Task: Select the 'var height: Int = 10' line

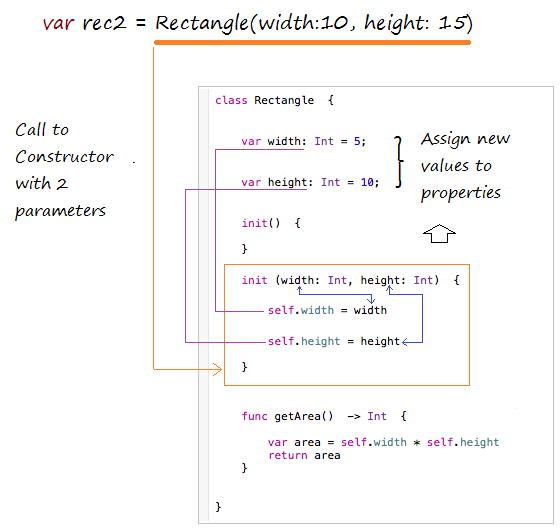Action: coord(310,182)
